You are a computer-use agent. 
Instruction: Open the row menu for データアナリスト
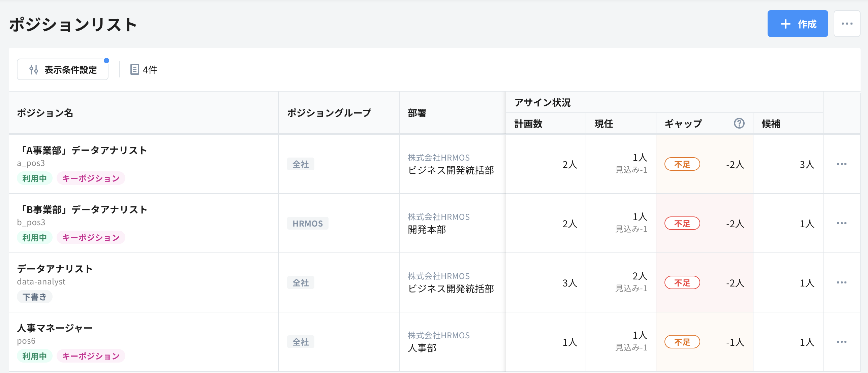[842, 282]
